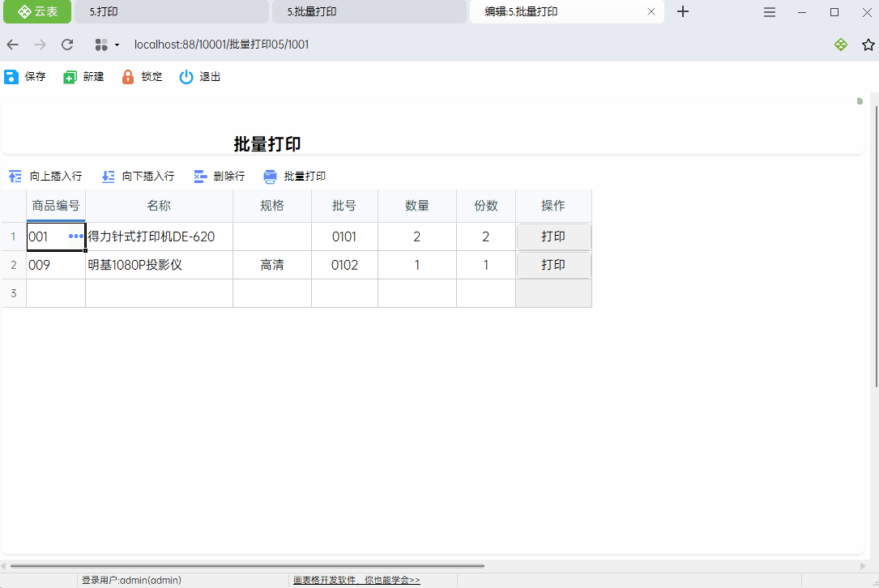Select row header number 3

[14, 293]
